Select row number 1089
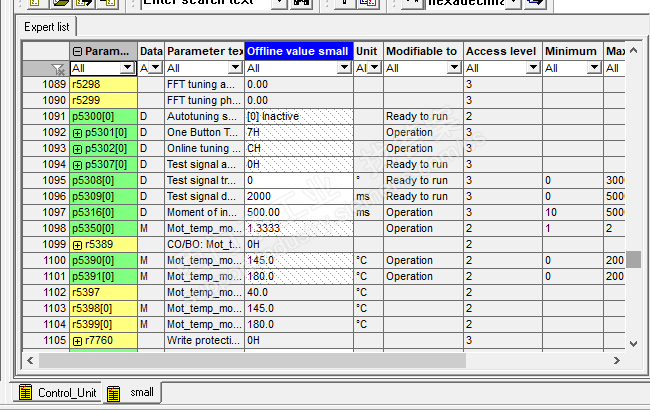Viewport: 650px width, 410px height. pyautogui.click(x=46, y=85)
